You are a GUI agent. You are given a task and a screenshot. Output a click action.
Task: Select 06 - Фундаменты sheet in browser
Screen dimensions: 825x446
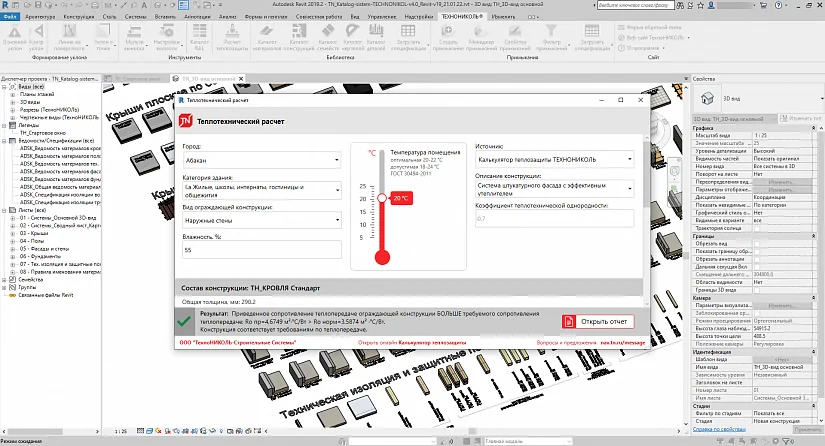(x=41, y=257)
